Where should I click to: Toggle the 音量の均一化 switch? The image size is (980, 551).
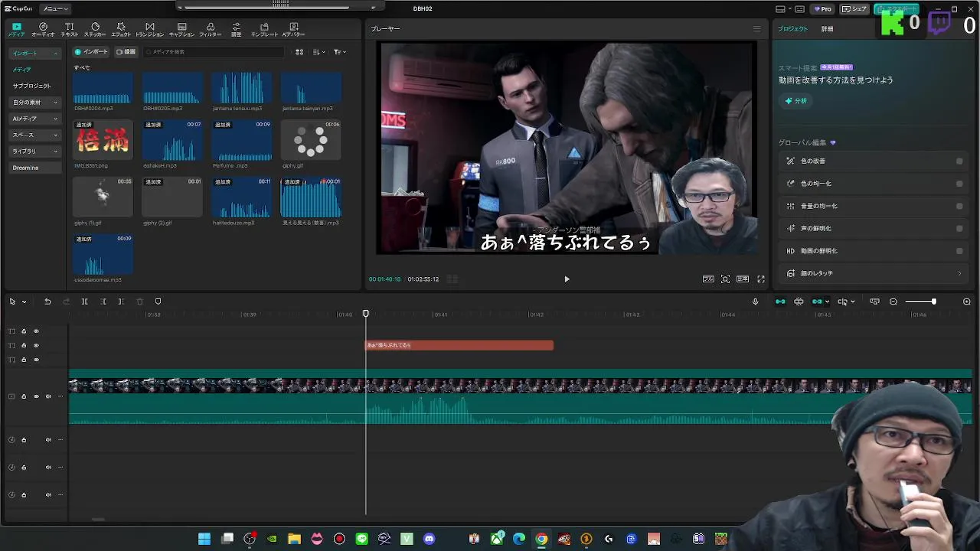[959, 206]
